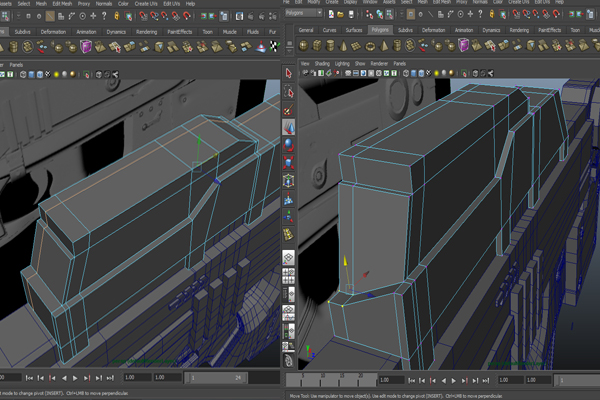Screen dimensions: 600x400
Task: Switch to Surfaces shelf tab in right window
Action: [354, 30]
